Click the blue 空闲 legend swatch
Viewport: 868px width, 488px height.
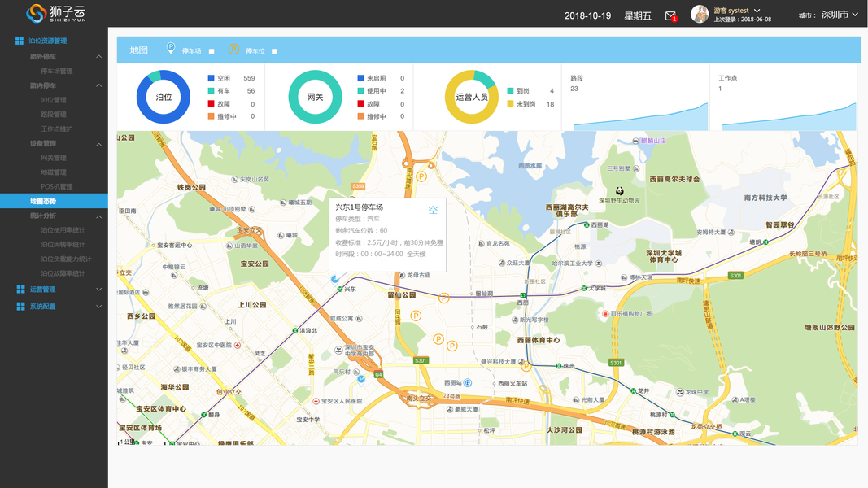(211, 78)
